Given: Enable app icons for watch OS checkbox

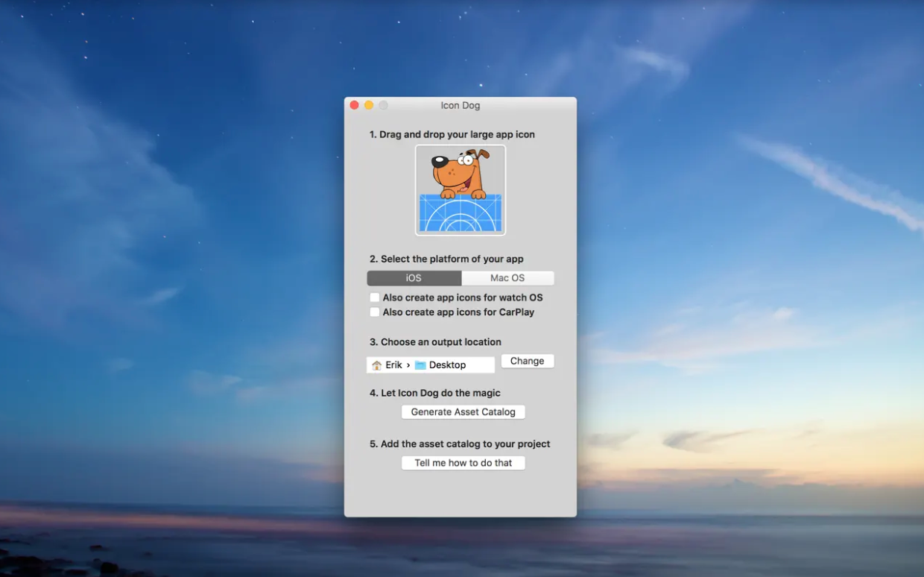Looking at the screenshot, I should 375,297.
